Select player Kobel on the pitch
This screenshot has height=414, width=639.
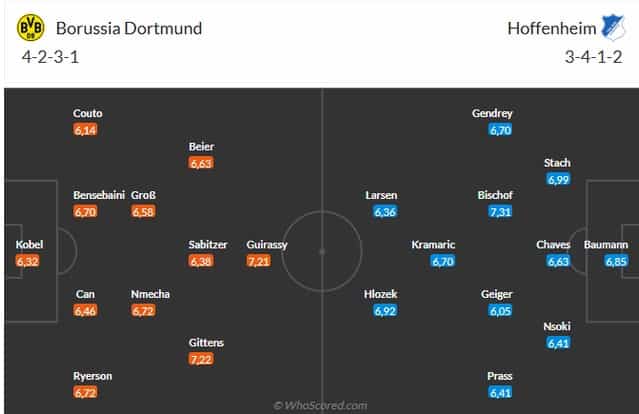(29, 244)
